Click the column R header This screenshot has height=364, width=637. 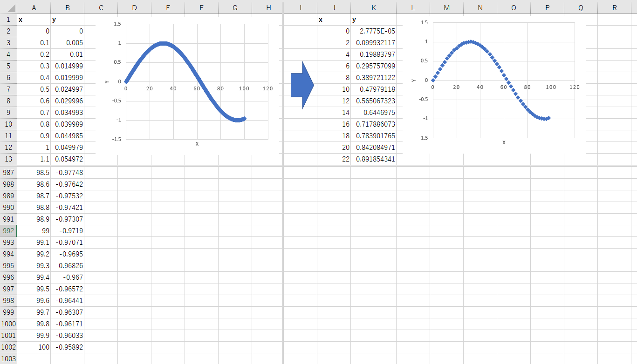click(x=614, y=7)
